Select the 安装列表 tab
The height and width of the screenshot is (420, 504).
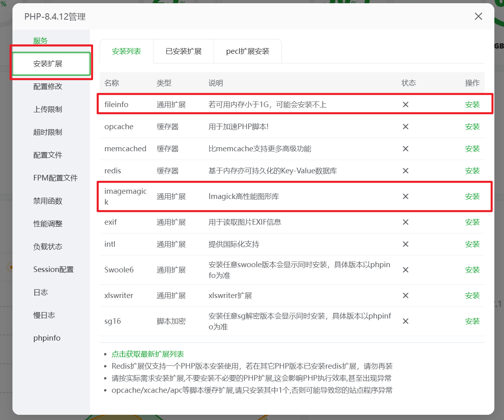tap(127, 51)
